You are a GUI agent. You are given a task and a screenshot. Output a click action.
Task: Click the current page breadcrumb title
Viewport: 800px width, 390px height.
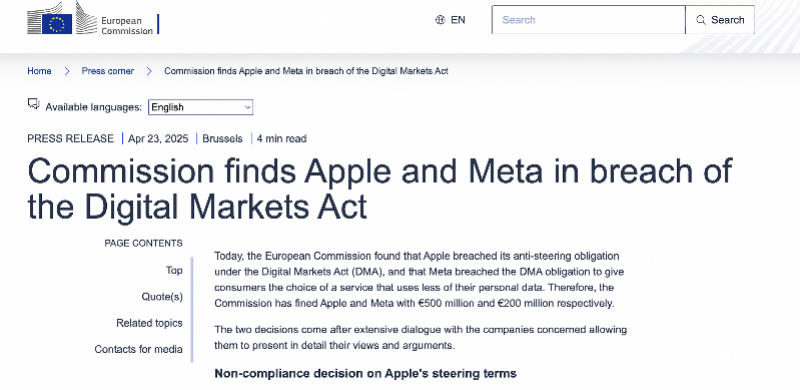(x=306, y=71)
